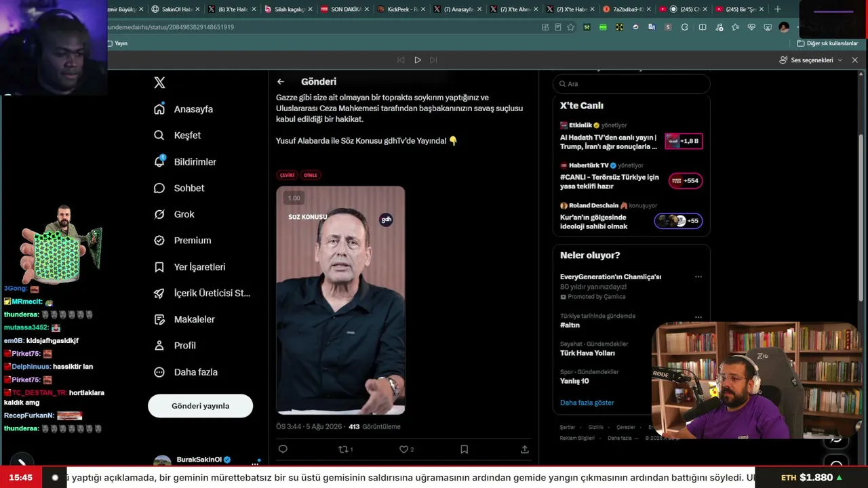868x488 pixels.
Task: Open account menu for BurakSakinOl
Action: (x=207, y=461)
